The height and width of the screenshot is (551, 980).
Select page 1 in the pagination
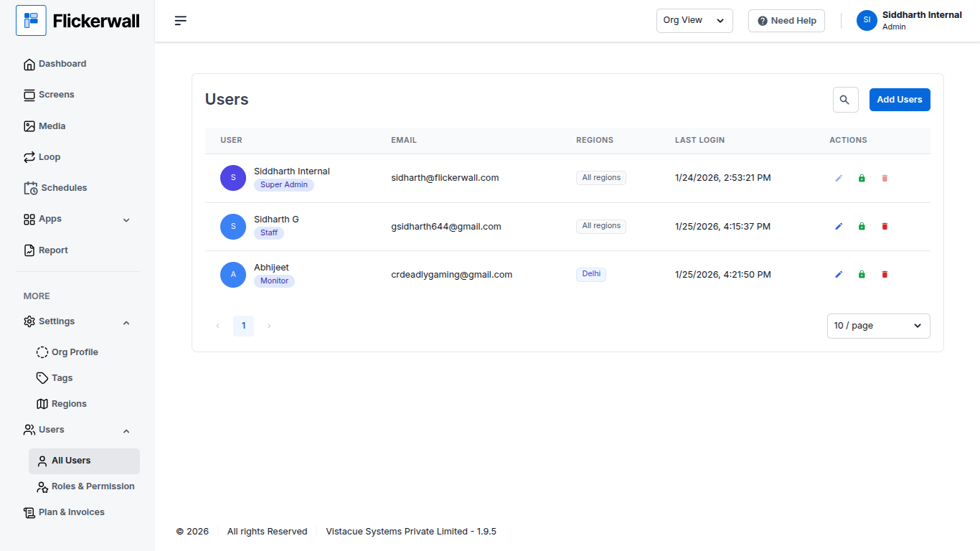[243, 326]
